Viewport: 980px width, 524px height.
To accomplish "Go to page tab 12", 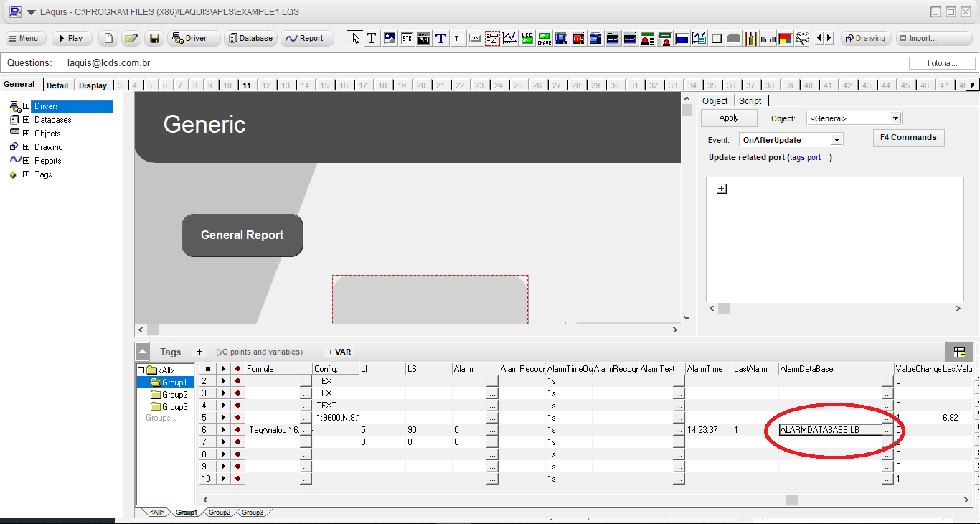I will [x=266, y=85].
